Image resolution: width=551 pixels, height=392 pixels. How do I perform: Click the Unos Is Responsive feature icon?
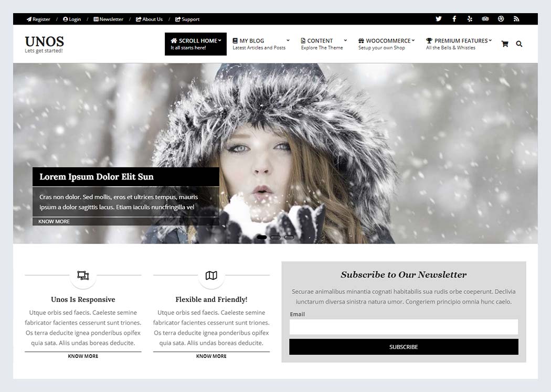point(83,276)
